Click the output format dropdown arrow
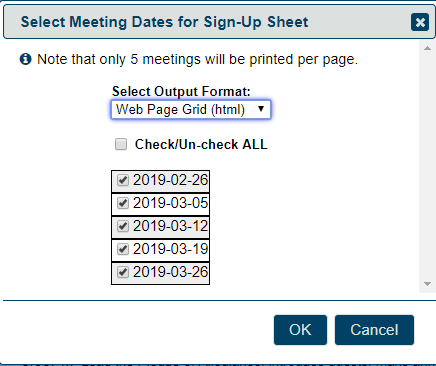This screenshot has height=366, width=436. coord(261,109)
